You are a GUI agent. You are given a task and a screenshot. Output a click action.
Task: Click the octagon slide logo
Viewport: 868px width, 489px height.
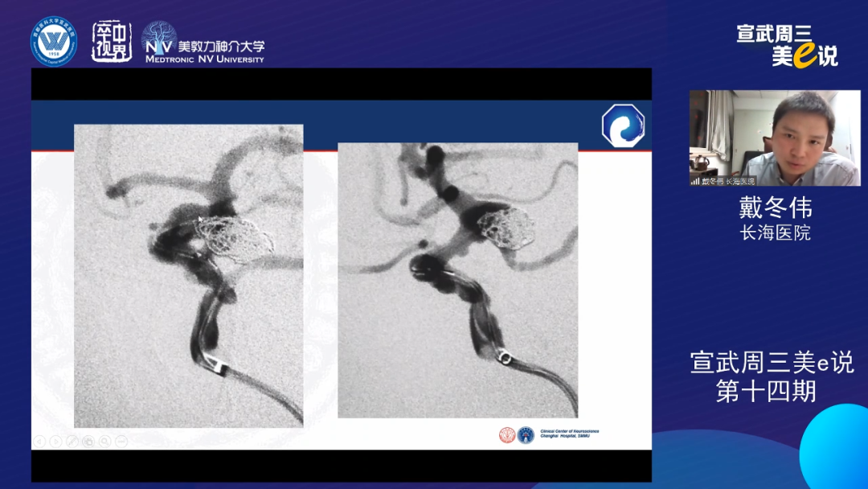click(624, 125)
